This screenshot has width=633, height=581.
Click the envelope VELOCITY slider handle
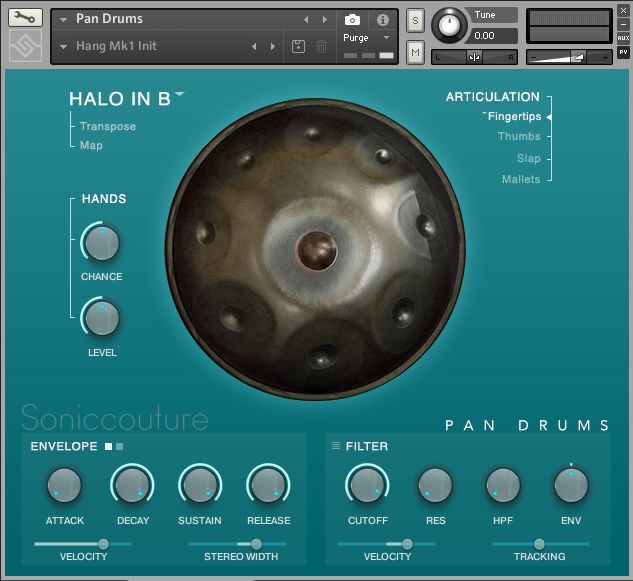(x=103, y=544)
